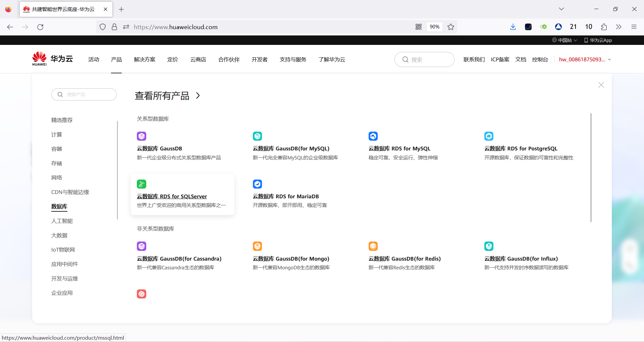This screenshot has height=342, width=644.
Task: Click the GaussDB(for Influx) green icon
Action: point(489,246)
